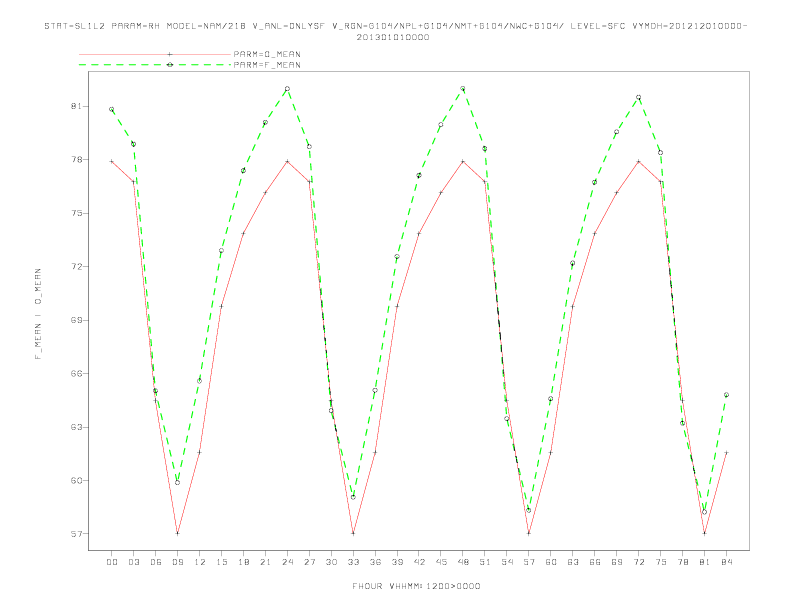The height and width of the screenshot is (612, 792).
Task: Click the x-axis tick label 00
Action: (112, 562)
